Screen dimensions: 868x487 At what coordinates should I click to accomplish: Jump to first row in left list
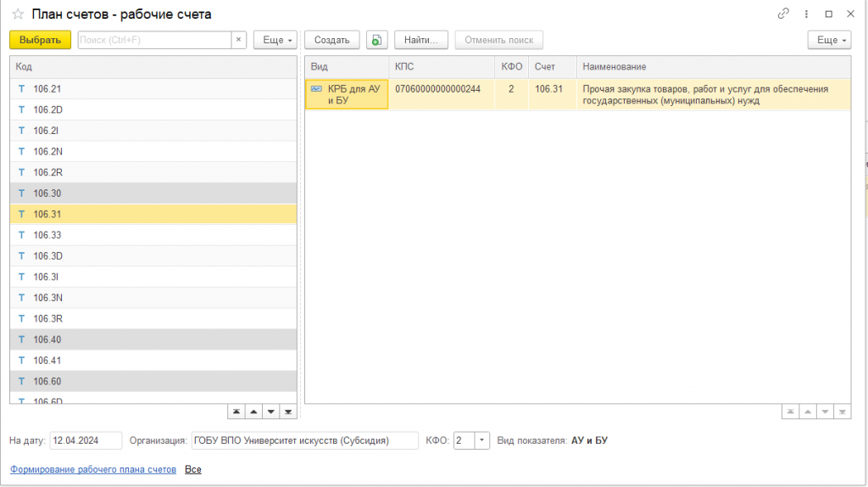[x=236, y=411]
